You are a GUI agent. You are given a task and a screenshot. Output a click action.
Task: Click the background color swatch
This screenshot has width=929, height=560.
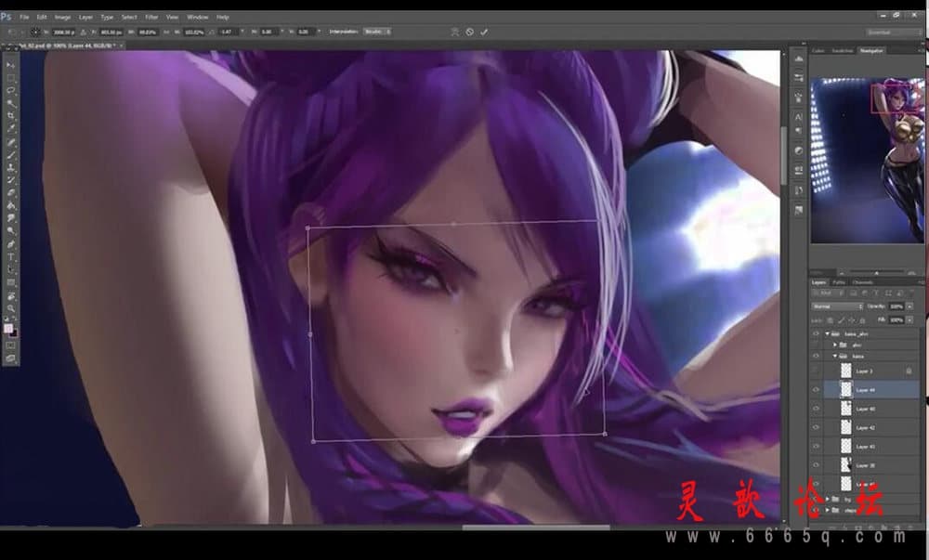click(x=14, y=333)
